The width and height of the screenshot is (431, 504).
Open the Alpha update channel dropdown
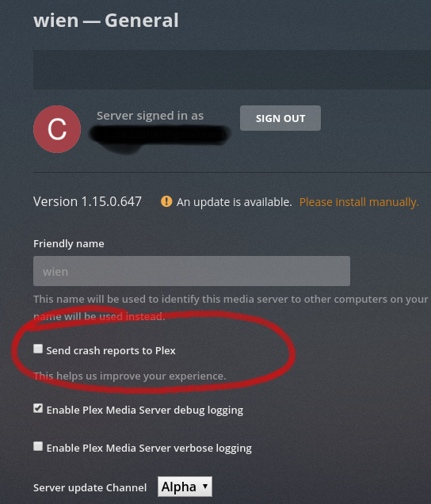pyautogui.click(x=185, y=487)
